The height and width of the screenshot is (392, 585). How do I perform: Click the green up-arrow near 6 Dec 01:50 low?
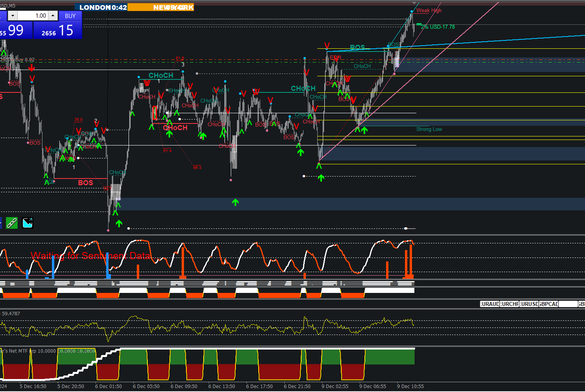(x=119, y=223)
